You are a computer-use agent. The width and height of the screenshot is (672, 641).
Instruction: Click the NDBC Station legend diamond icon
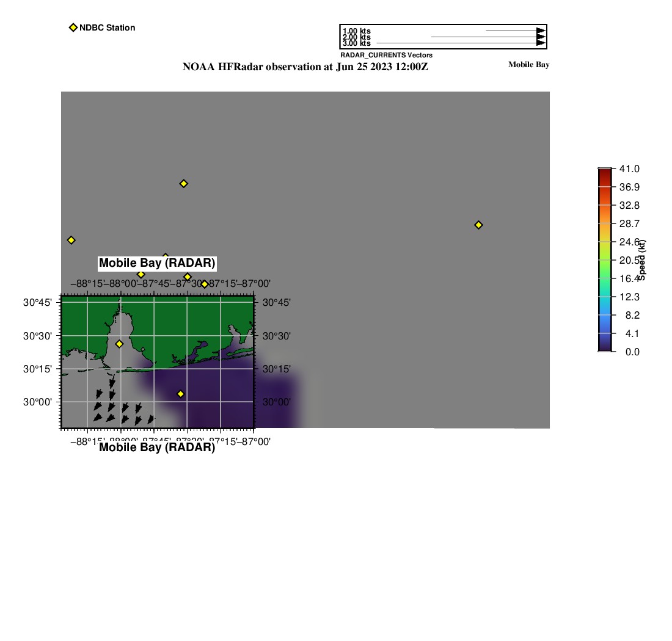[73, 27]
